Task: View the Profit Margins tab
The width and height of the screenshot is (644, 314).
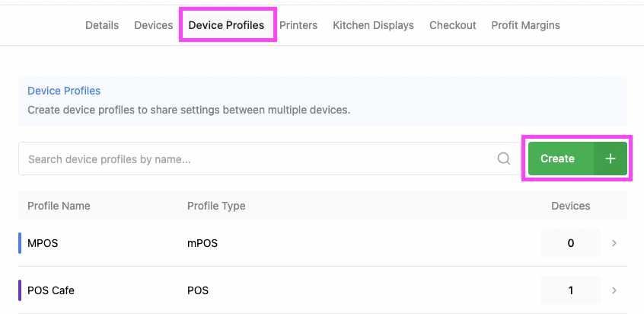Action: click(525, 25)
